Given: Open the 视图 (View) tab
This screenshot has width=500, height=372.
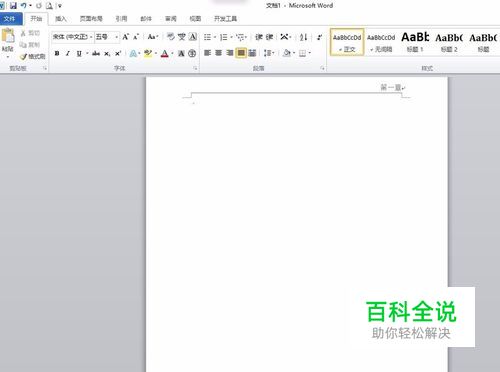Looking at the screenshot, I should pos(195,19).
